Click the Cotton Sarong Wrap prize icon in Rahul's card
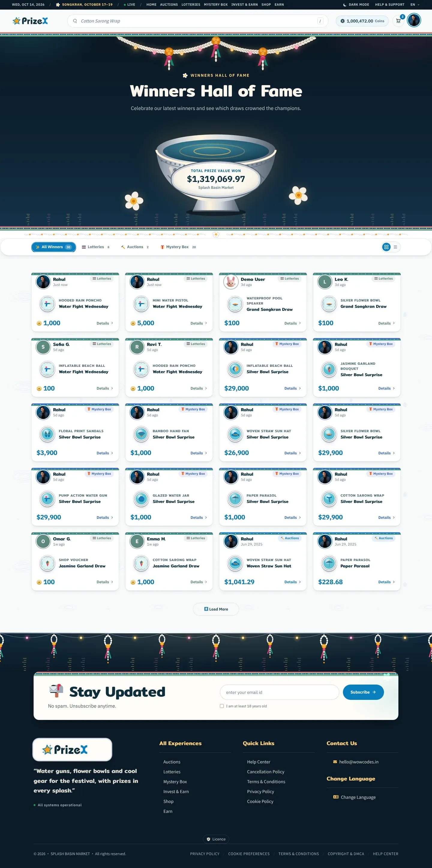This screenshot has height=868, width=432. coord(329,499)
